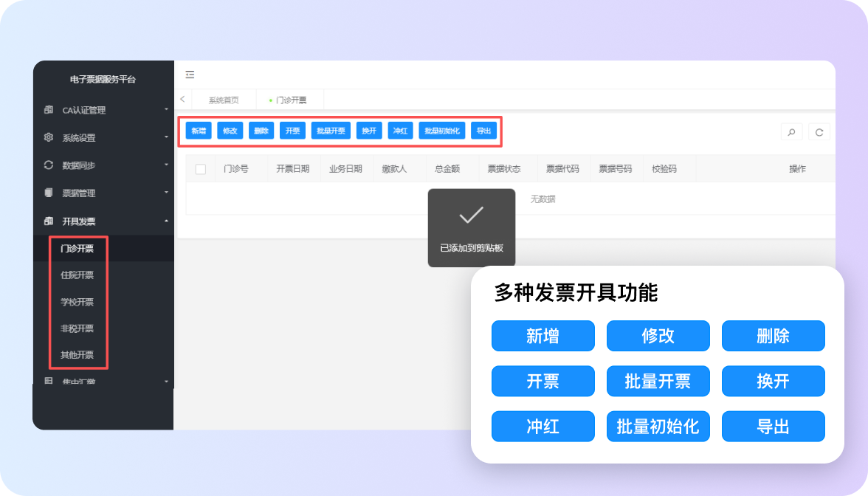Click the small 导出 toolbar button
The image size is (868, 496).
tap(484, 131)
